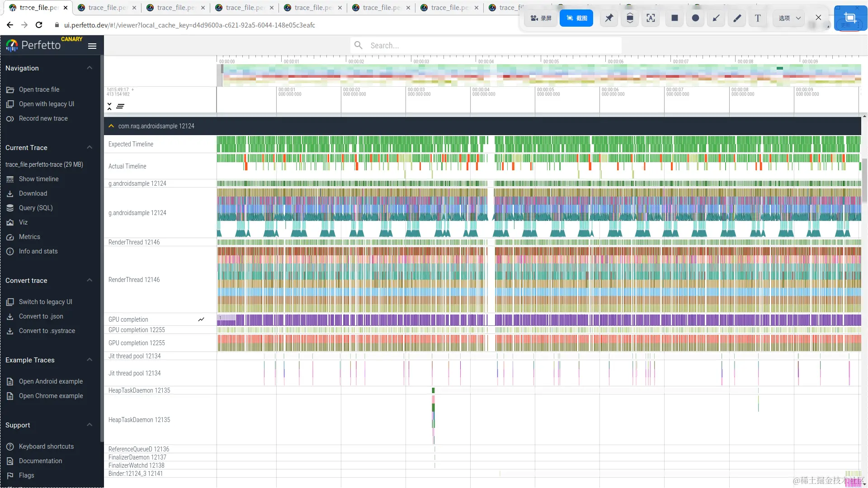
Task: Select the text T tool
Action: pos(758,18)
